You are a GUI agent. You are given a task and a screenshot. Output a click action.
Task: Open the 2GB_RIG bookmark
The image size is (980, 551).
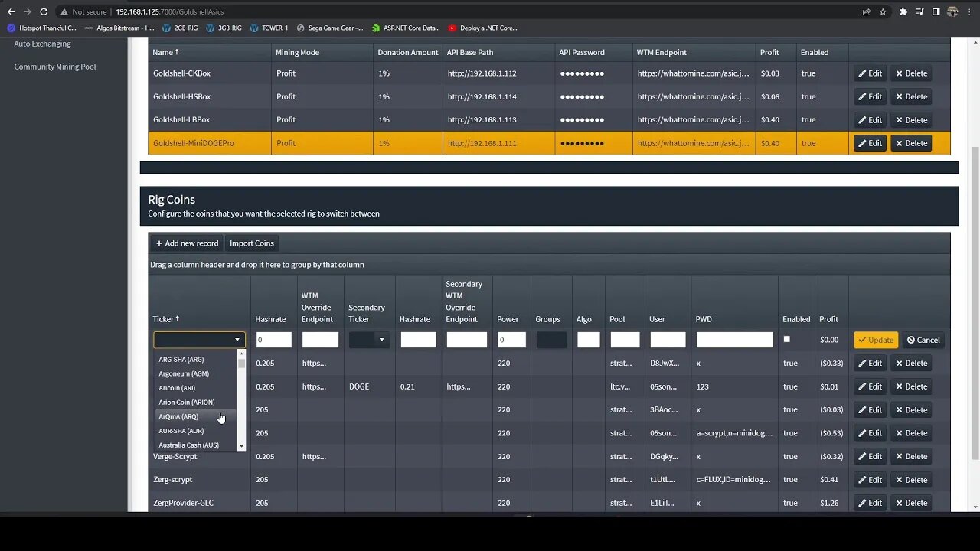coord(180,28)
